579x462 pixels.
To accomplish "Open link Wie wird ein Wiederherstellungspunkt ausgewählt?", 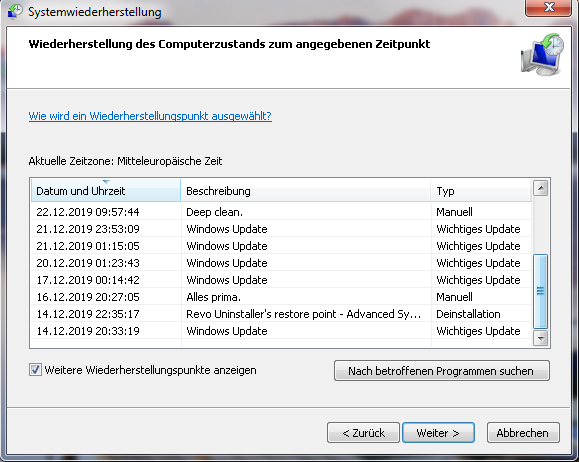I will pyautogui.click(x=150, y=116).
